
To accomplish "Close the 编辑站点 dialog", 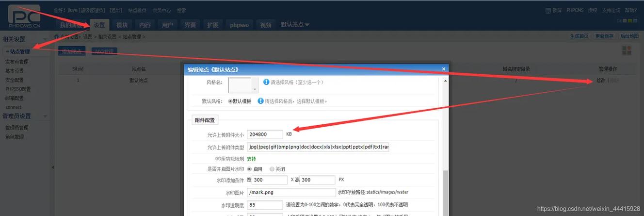I will point(443,69).
